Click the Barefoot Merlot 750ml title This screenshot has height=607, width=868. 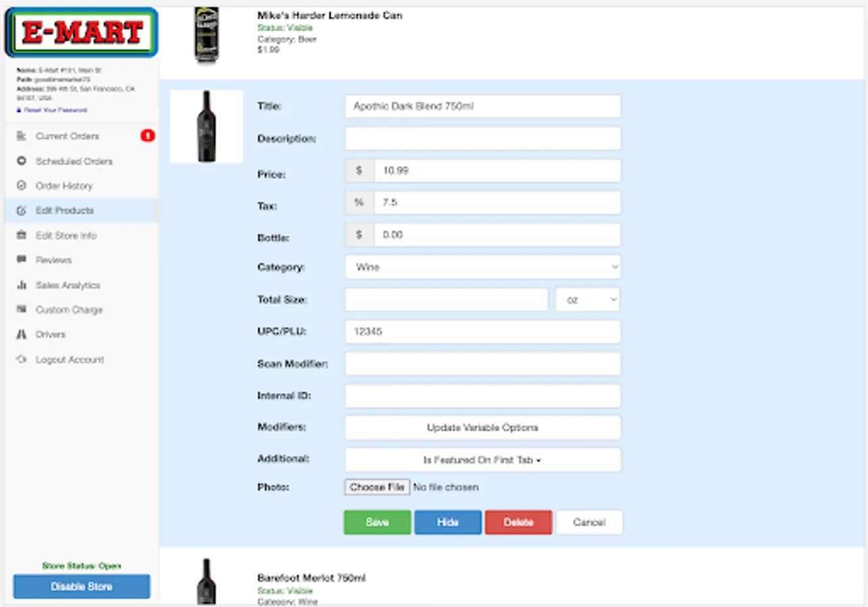[312, 578]
